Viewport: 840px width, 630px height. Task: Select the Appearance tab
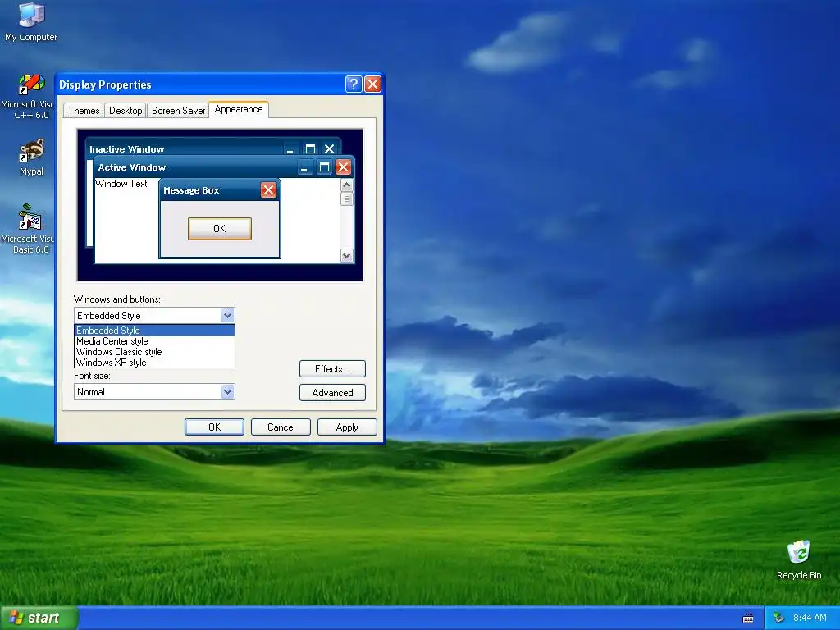click(239, 109)
